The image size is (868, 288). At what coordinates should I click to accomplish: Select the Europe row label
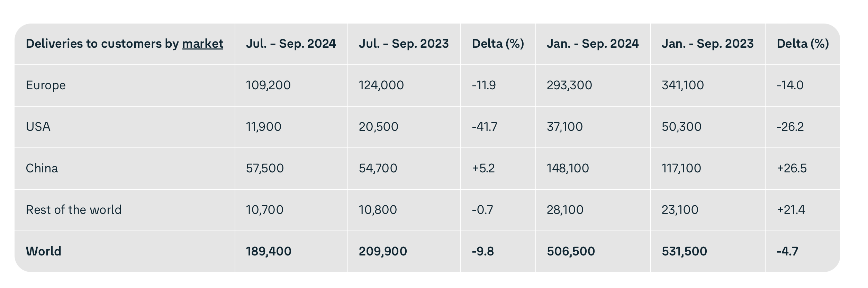click(46, 85)
